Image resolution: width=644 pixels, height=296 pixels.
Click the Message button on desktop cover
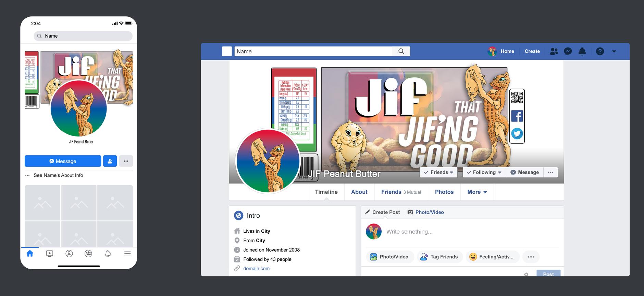[525, 172]
